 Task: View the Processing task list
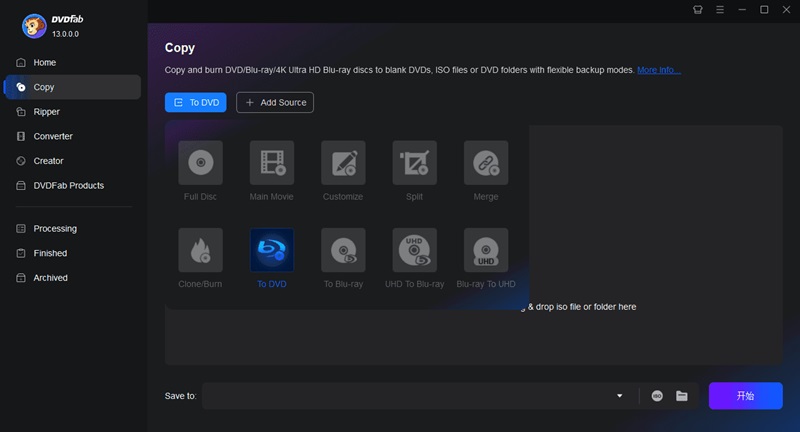click(x=72, y=228)
